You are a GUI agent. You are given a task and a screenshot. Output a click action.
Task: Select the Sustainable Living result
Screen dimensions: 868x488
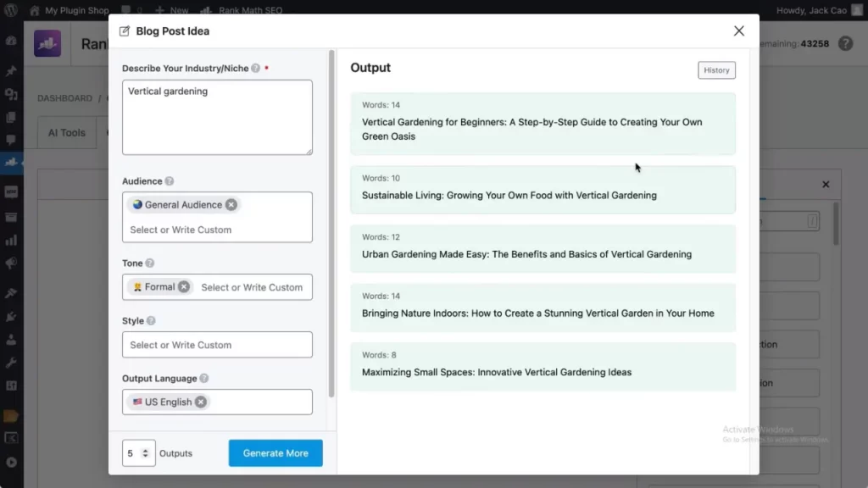coord(542,190)
